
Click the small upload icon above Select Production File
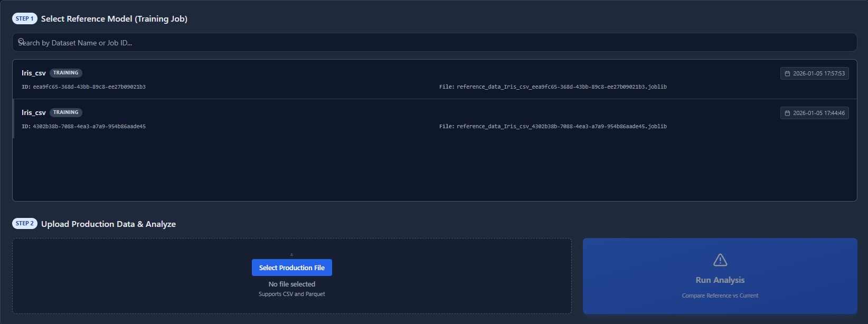(x=291, y=254)
